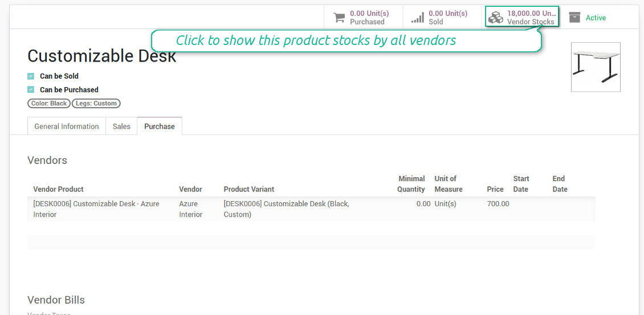Switch to the General Information tab
The height and width of the screenshot is (315, 644).
tap(67, 126)
